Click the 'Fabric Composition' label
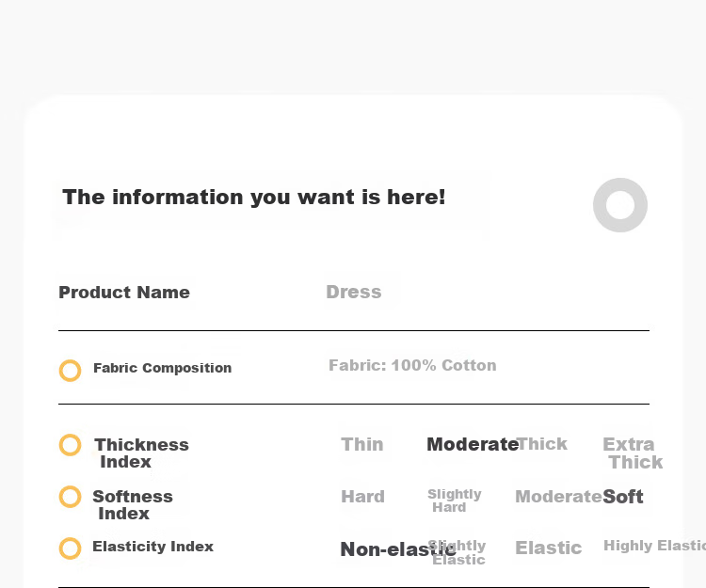The height and width of the screenshot is (588, 706). point(163,368)
